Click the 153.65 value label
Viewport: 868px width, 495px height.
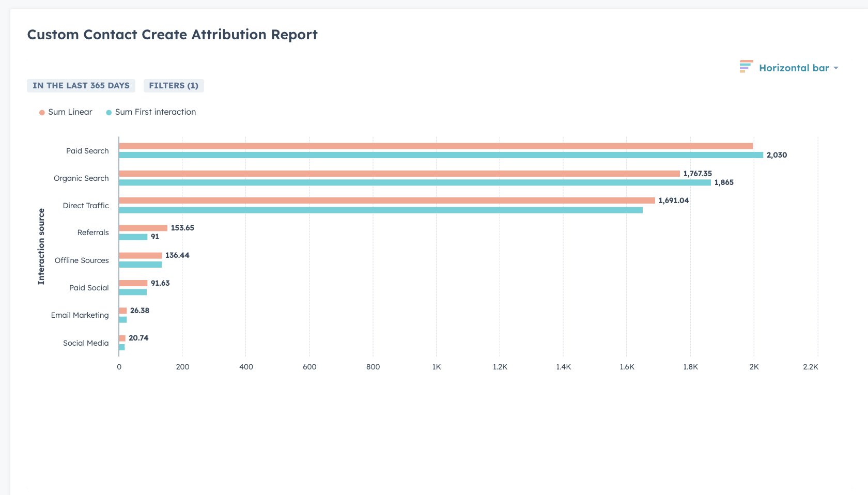click(x=182, y=228)
